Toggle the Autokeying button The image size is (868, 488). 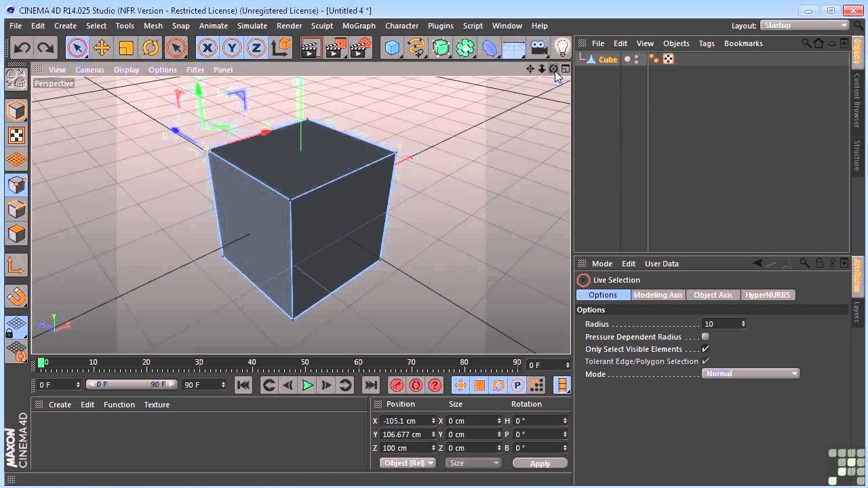point(416,386)
